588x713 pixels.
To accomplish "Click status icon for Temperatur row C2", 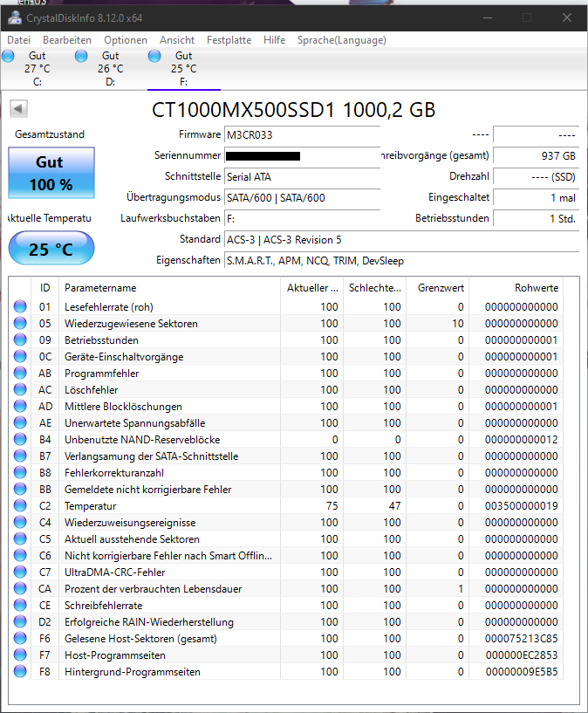I will pos(20,505).
